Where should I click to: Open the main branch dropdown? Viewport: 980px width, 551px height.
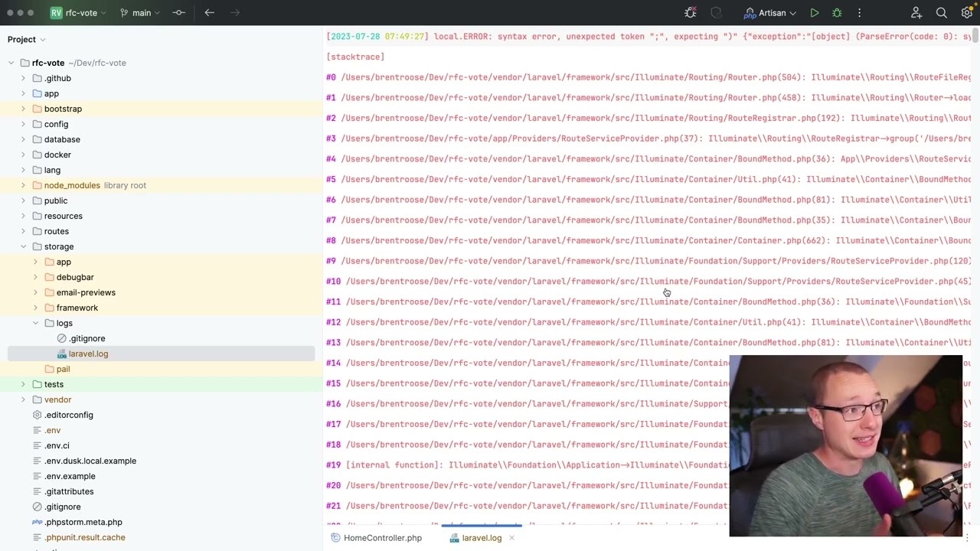pyautogui.click(x=142, y=13)
